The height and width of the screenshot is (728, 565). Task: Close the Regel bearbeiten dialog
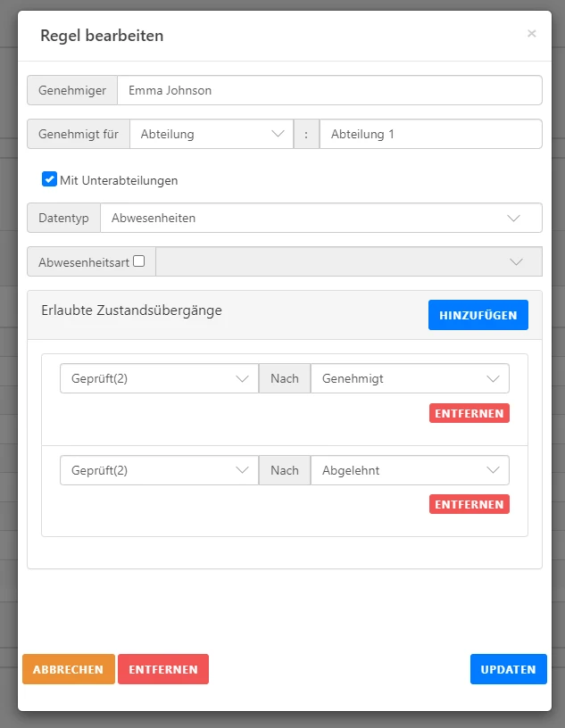pos(532,33)
